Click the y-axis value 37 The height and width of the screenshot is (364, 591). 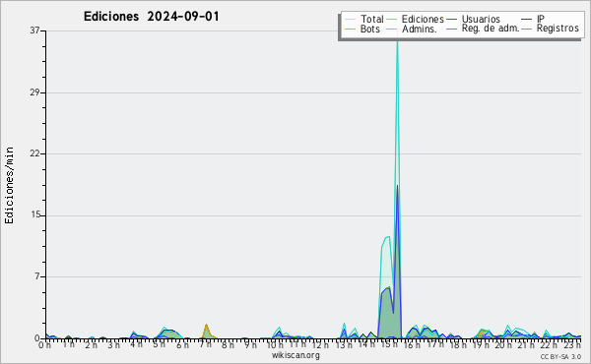point(34,30)
